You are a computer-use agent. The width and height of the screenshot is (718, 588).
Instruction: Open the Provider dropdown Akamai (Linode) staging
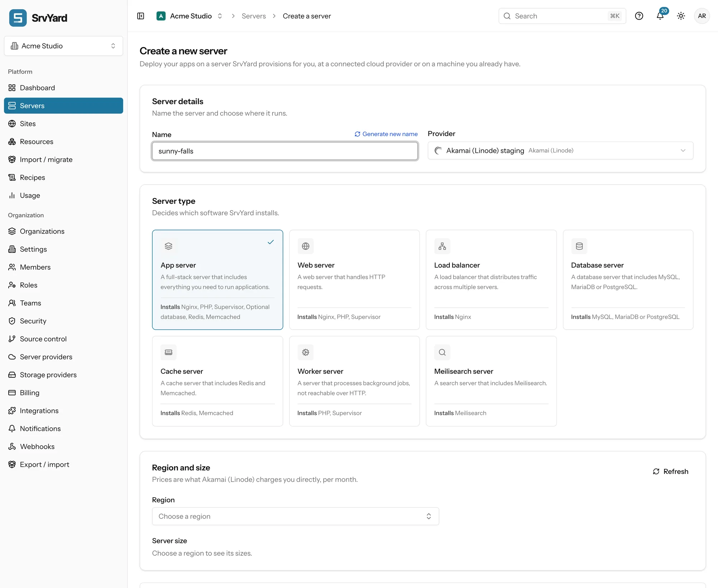point(560,151)
